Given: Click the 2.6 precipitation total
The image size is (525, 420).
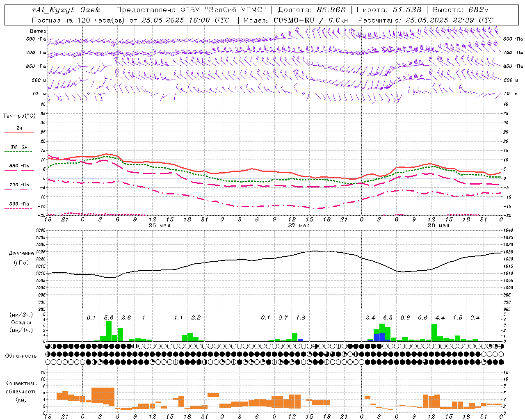Looking at the screenshot, I should point(126,317).
